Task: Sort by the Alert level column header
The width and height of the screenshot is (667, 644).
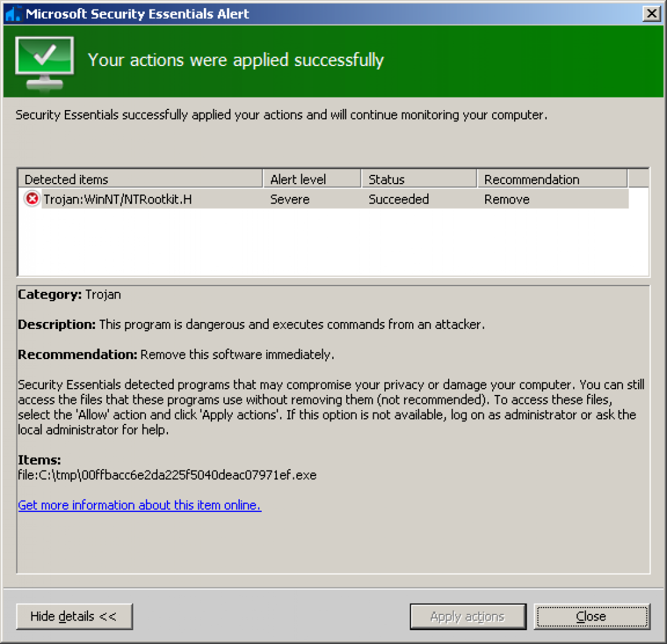Action: tap(312, 179)
